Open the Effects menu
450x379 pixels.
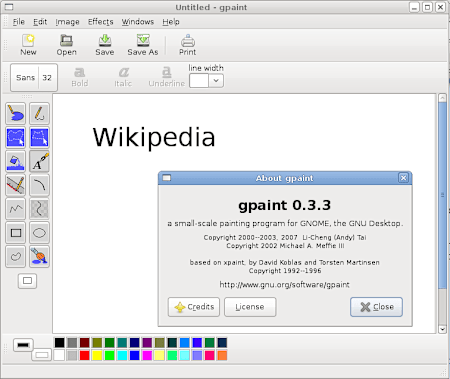pyautogui.click(x=101, y=22)
